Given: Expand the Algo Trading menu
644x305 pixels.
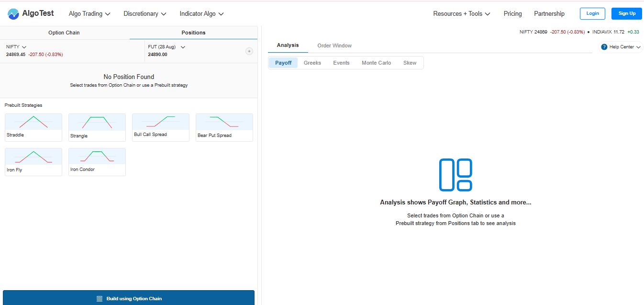Looking at the screenshot, I should (89, 14).
